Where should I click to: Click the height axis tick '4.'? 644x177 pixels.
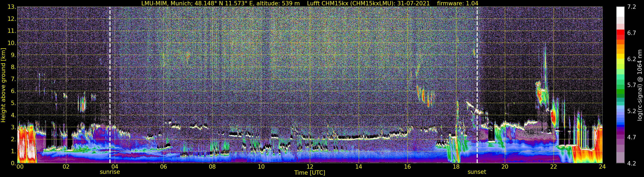click(x=13, y=115)
